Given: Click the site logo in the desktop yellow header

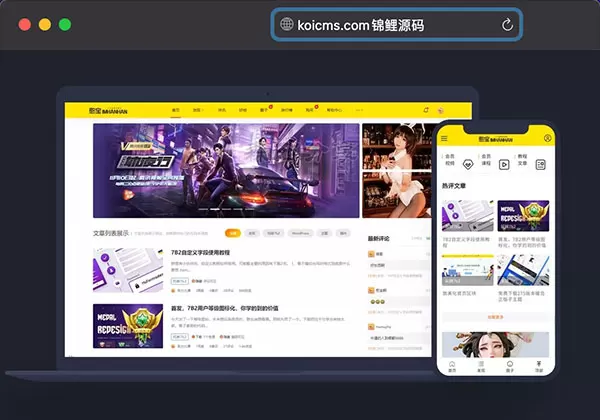Looking at the screenshot, I should (108, 111).
